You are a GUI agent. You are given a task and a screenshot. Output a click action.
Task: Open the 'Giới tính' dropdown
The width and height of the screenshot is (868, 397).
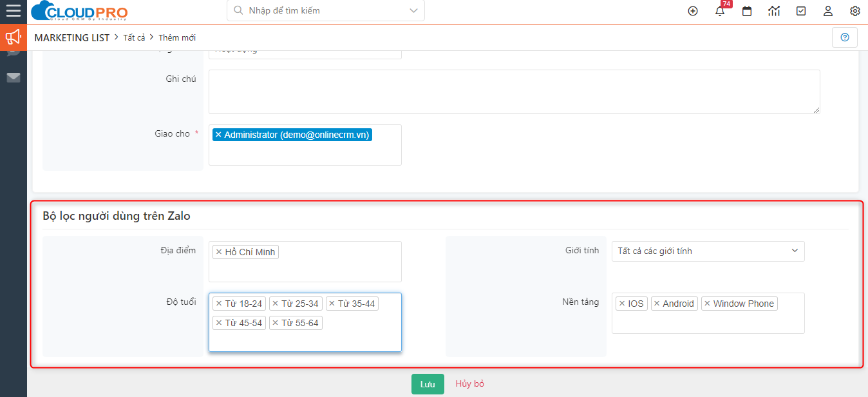[x=708, y=251]
